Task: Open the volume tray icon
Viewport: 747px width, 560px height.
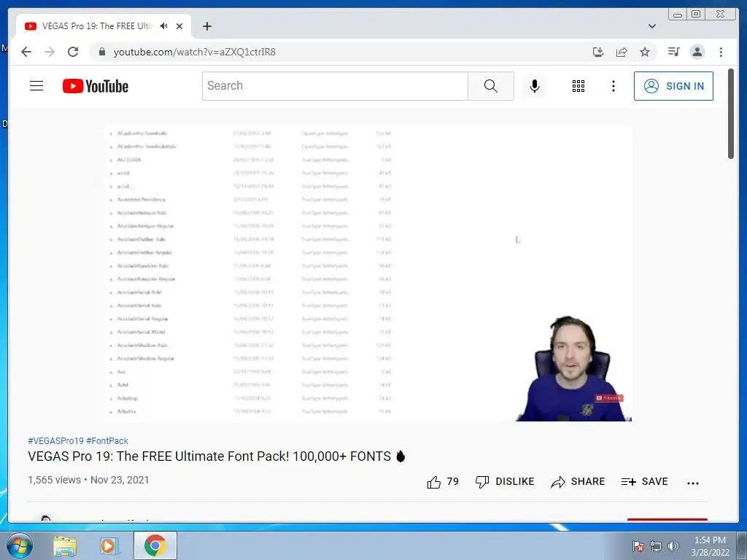Action: point(673,546)
